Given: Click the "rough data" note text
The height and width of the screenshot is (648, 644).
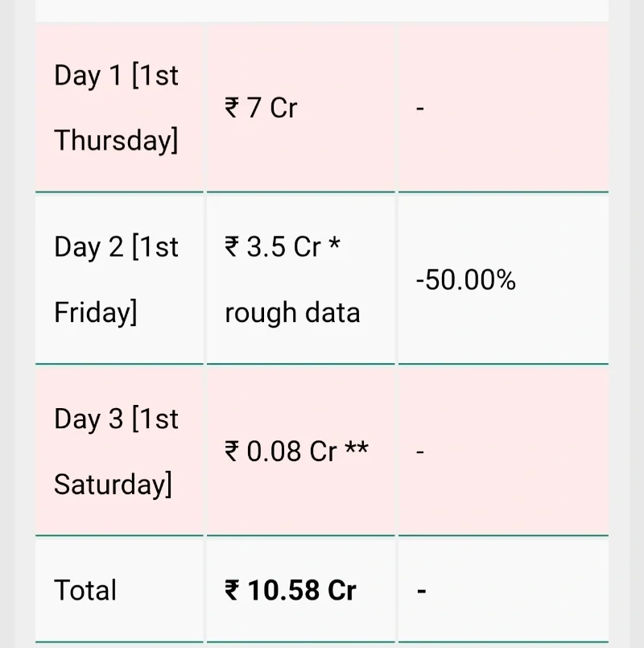Looking at the screenshot, I should 292,312.
